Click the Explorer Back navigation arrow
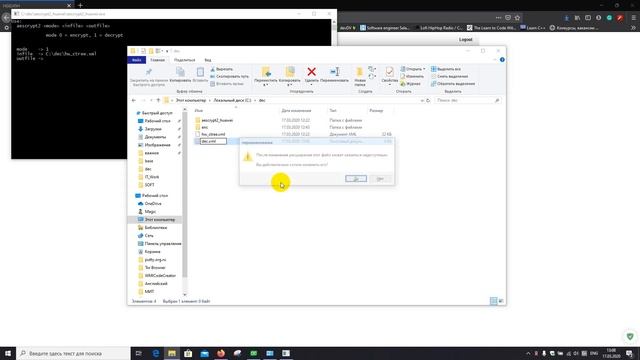The image size is (640, 360). point(134,100)
